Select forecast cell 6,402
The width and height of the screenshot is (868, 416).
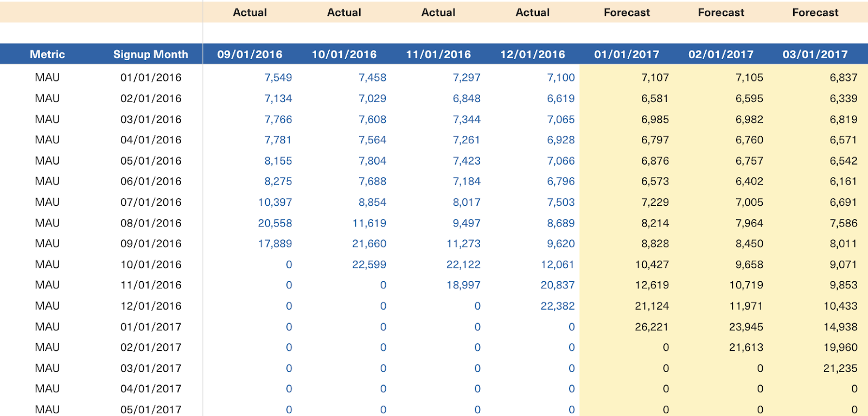749,181
